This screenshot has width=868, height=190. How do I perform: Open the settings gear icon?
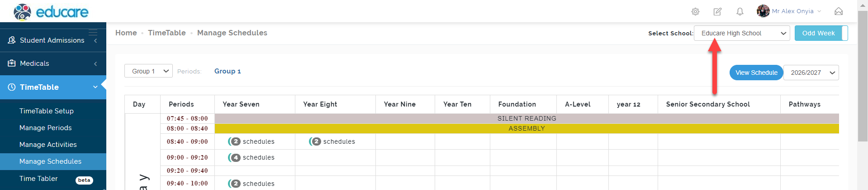click(x=695, y=12)
